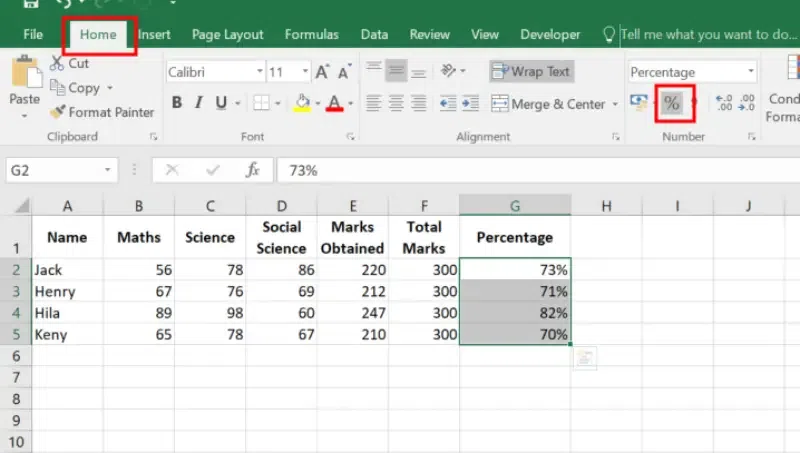Open the File menu
The image size is (800, 453).
[33, 34]
